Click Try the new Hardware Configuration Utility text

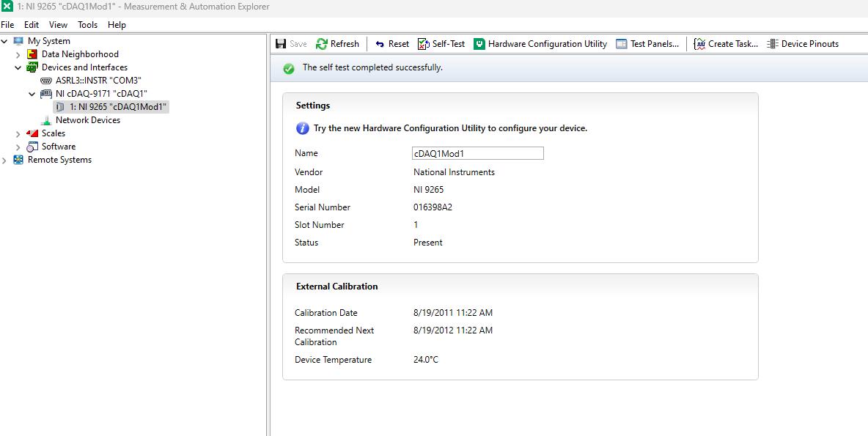451,128
